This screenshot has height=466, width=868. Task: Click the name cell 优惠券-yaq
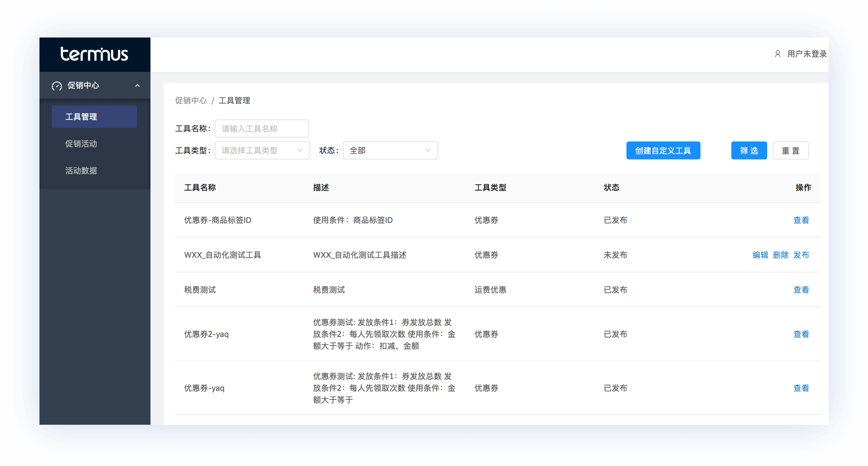[x=204, y=388]
